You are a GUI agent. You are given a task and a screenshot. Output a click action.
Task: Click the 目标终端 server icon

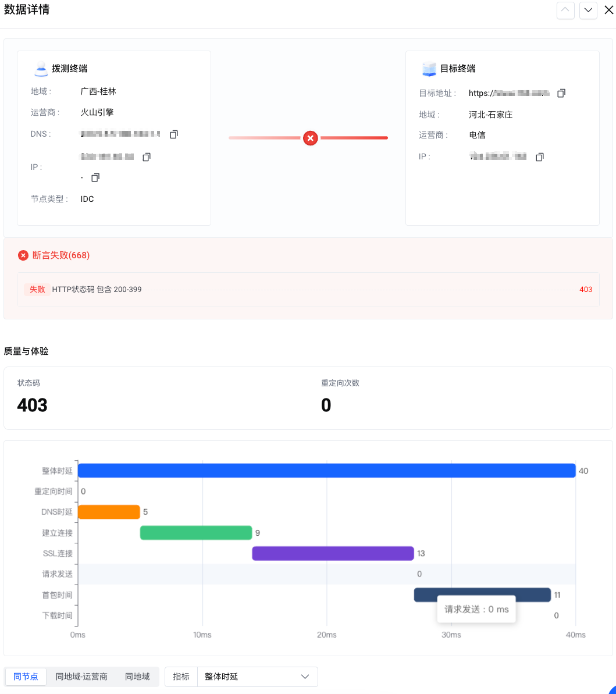(x=429, y=69)
